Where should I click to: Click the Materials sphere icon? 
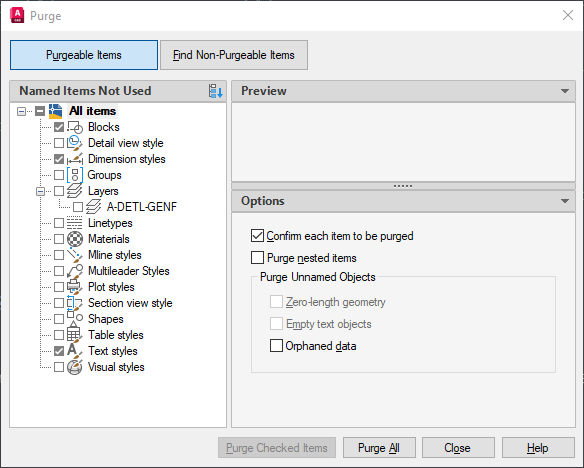75,239
